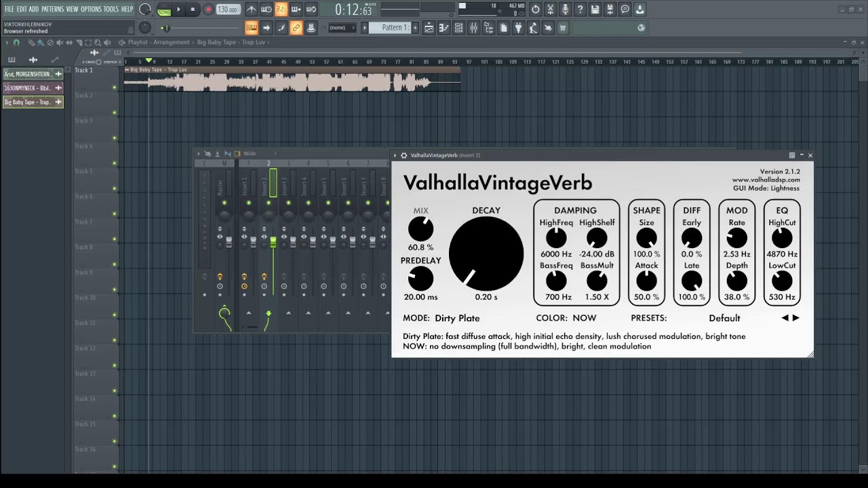Click the question mark help icon
This screenshot has width=868, height=488.
pyautogui.click(x=580, y=9)
